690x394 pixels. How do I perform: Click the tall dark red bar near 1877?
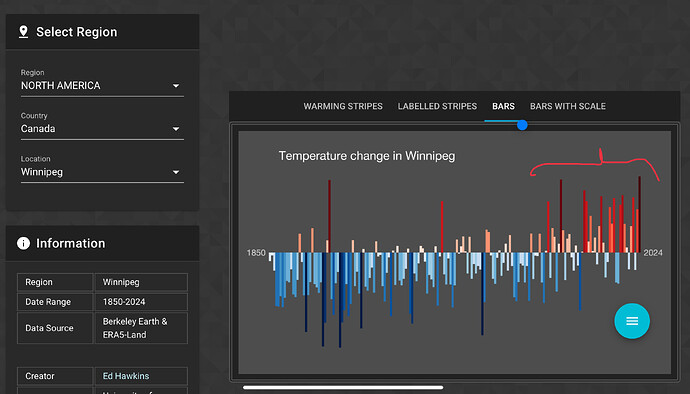pos(329,216)
